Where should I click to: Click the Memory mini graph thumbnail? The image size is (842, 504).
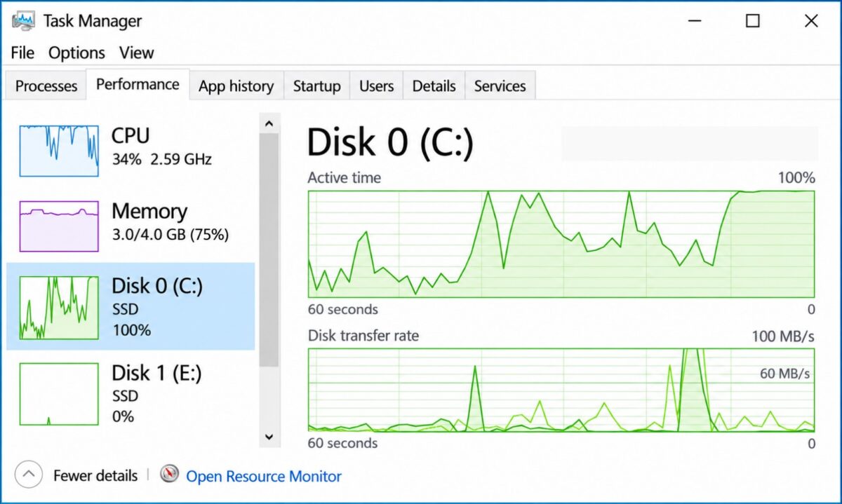pyautogui.click(x=59, y=226)
